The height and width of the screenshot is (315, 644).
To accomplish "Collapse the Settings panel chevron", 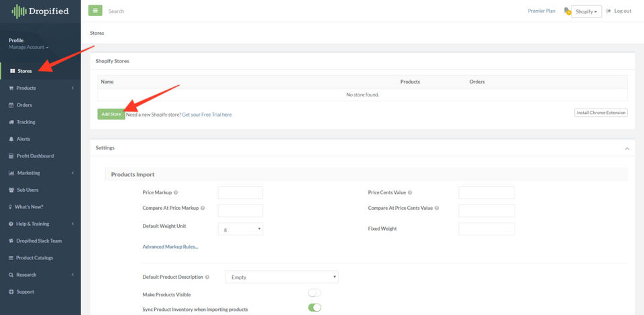I will pos(627,149).
